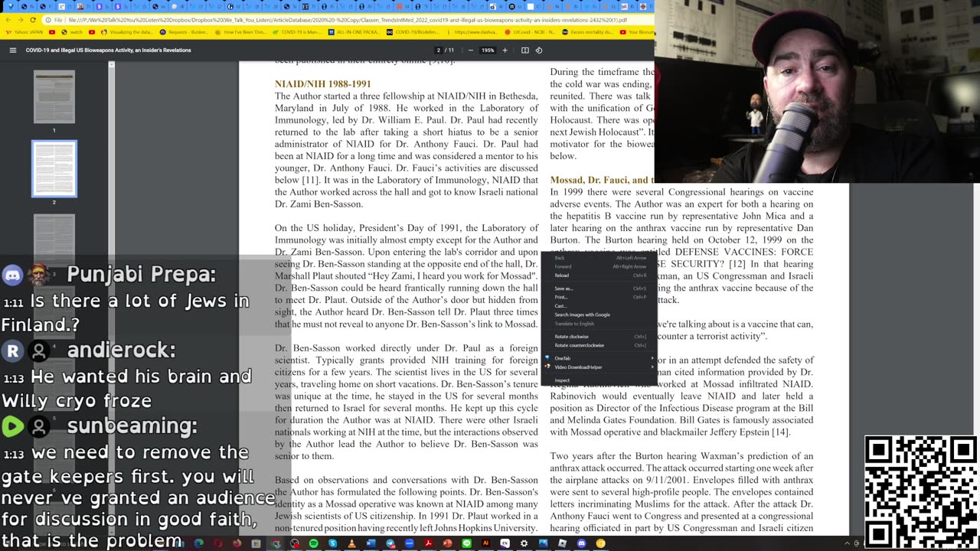
Task: Open LINE from the taskbar
Action: [x=467, y=543]
